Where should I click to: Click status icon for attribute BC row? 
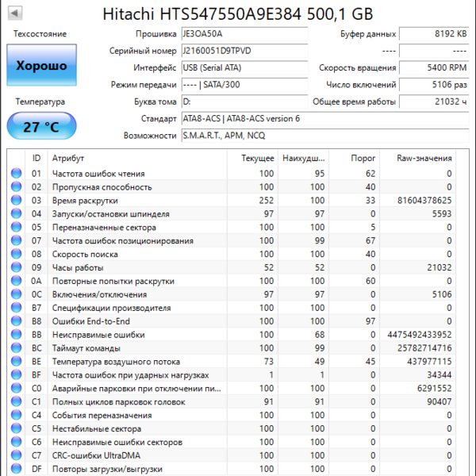click(17, 348)
